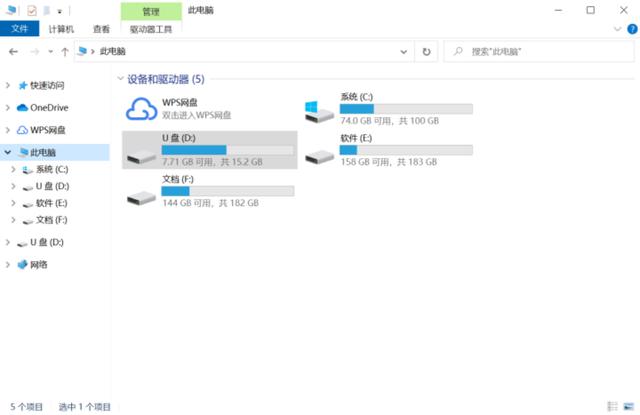This screenshot has height=415, width=640.
Task: Click the 系统 (C:) Windows drive icon
Action: [x=319, y=109]
